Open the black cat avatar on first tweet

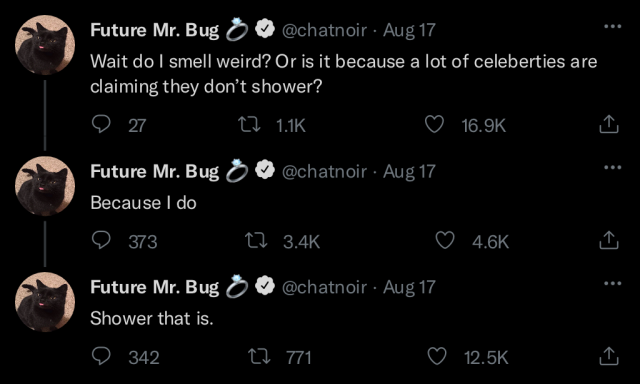coord(45,45)
